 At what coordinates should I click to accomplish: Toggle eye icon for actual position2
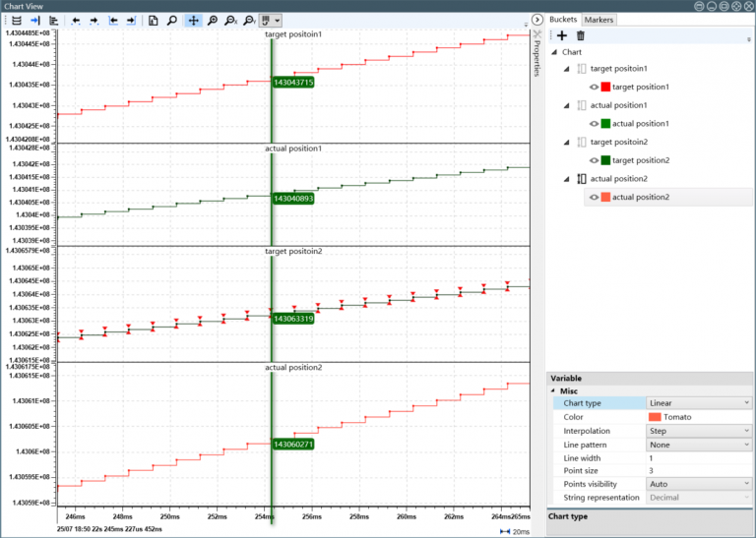click(595, 198)
